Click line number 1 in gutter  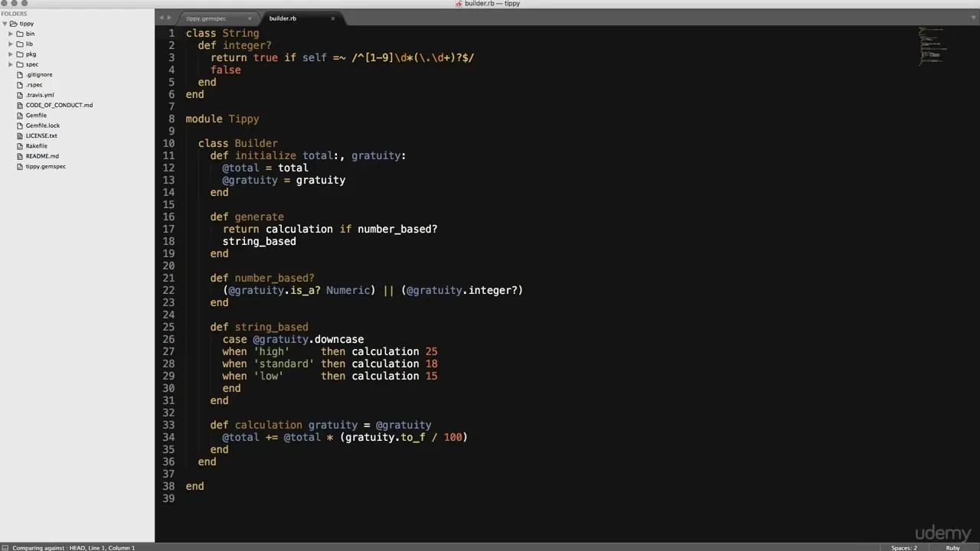171,33
